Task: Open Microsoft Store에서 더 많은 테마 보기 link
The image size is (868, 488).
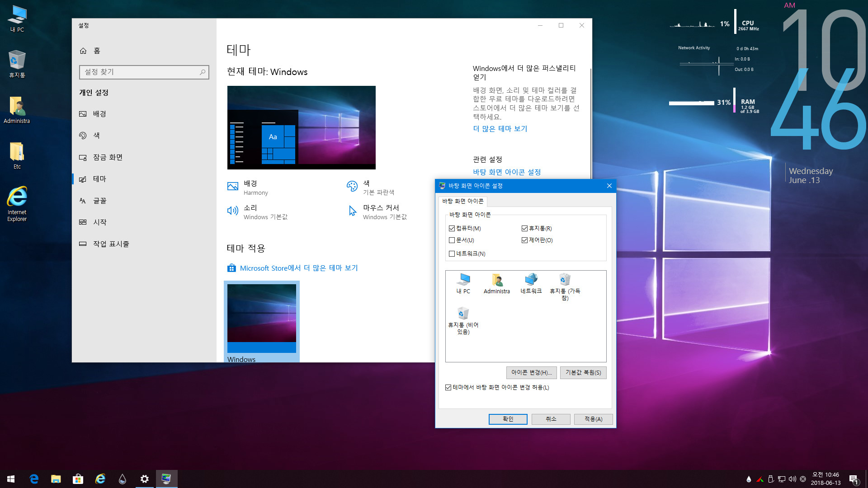Action: tap(299, 268)
